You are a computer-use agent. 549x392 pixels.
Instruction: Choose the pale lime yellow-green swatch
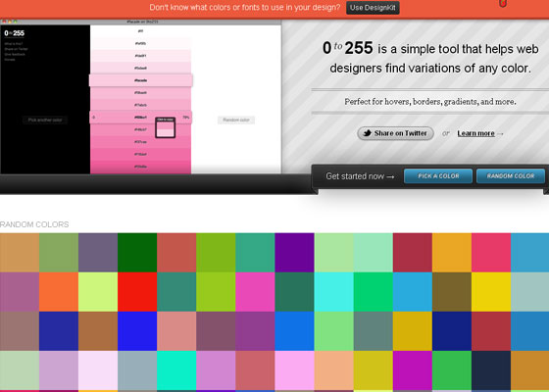click(98, 292)
